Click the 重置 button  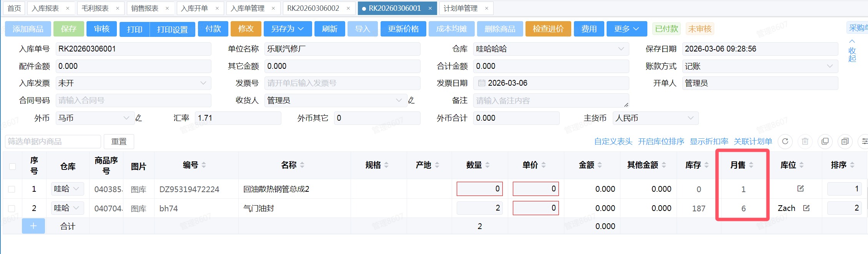[x=119, y=141]
